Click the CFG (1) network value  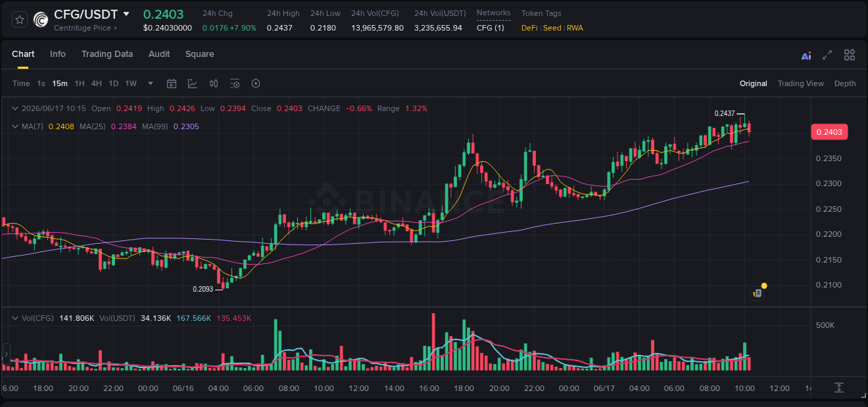pyautogui.click(x=490, y=28)
